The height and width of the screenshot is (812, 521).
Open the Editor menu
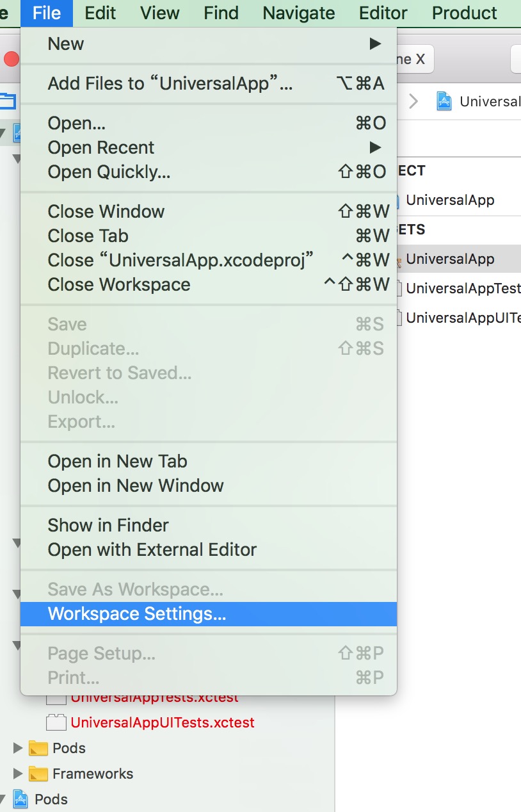tap(383, 13)
